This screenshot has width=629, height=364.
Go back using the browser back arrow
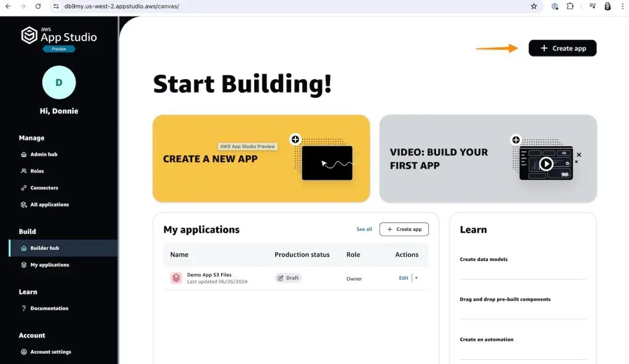(8, 6)
